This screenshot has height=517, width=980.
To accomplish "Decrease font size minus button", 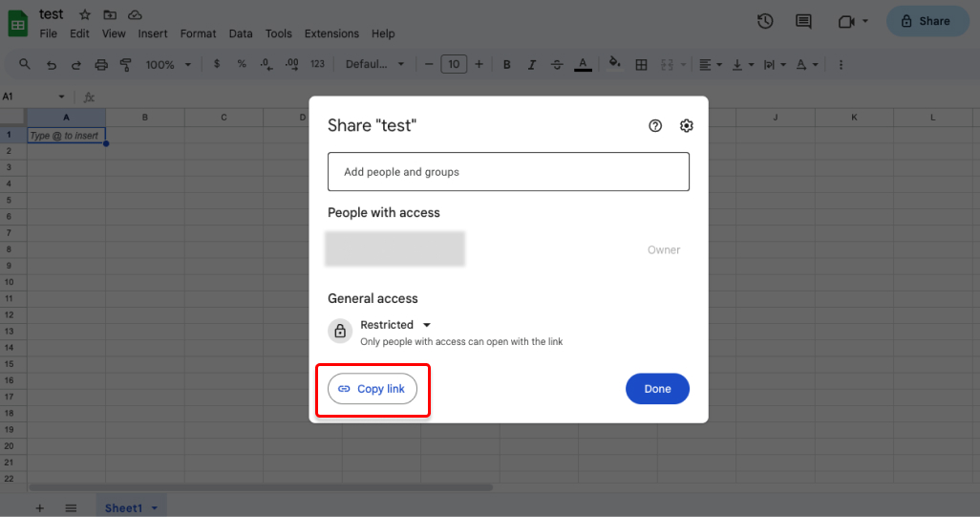I will click(429, 64).
